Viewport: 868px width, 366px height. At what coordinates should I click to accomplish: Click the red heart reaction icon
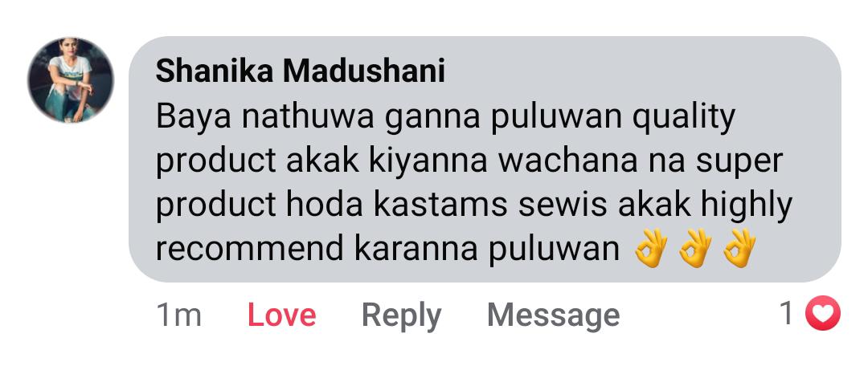823,314
